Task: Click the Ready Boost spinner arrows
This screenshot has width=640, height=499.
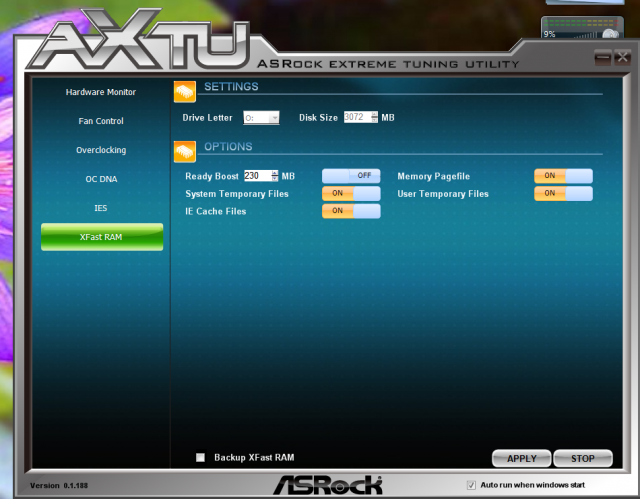Action: [x=275, y=176]
